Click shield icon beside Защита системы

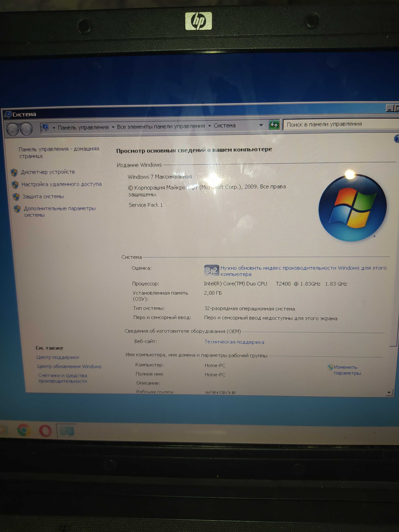(16, 197)
